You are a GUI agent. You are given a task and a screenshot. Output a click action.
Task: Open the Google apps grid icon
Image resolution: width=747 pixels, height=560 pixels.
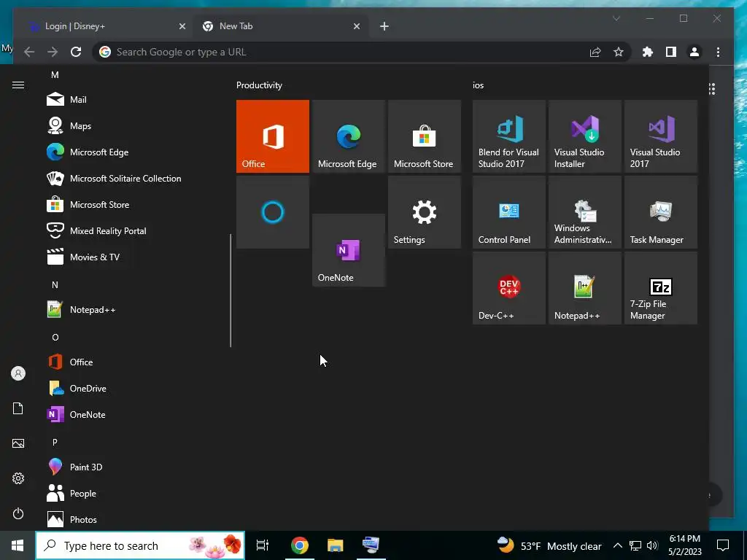click(712, 89)
